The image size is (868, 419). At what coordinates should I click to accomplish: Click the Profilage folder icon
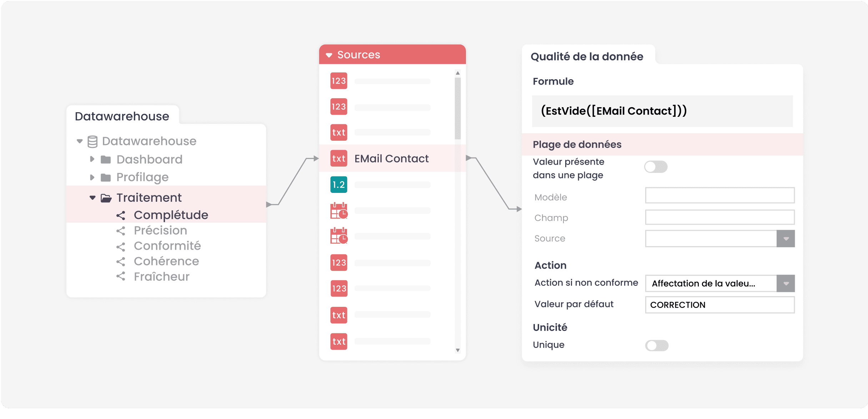tap(106, 177)
